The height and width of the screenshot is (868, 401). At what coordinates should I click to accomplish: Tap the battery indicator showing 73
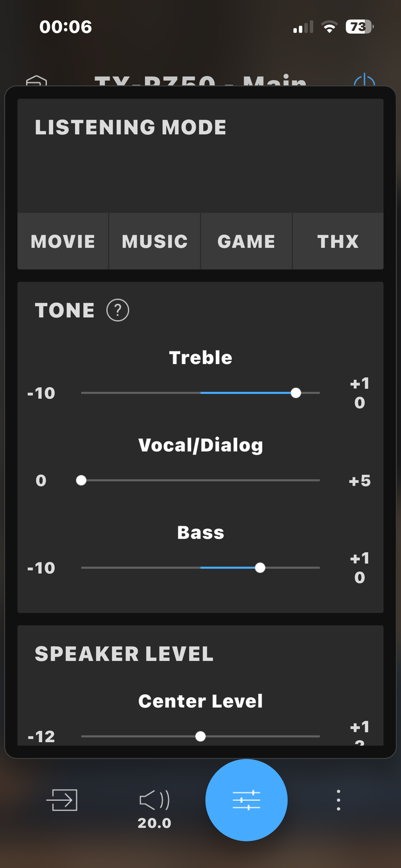point(359,27)
